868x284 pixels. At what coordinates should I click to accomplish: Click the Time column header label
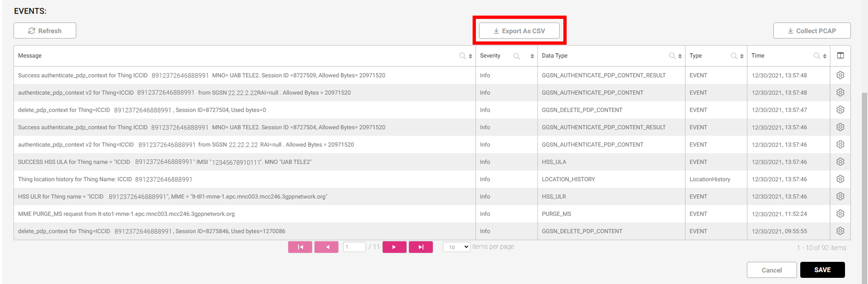pyautogui.click(x=758, y=56)
